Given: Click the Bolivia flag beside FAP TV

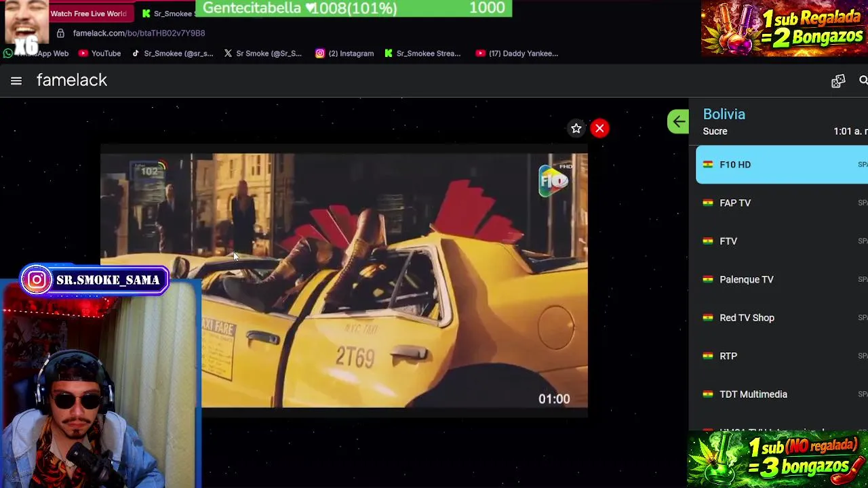Looking at the screenshot, I should [707, 203].
